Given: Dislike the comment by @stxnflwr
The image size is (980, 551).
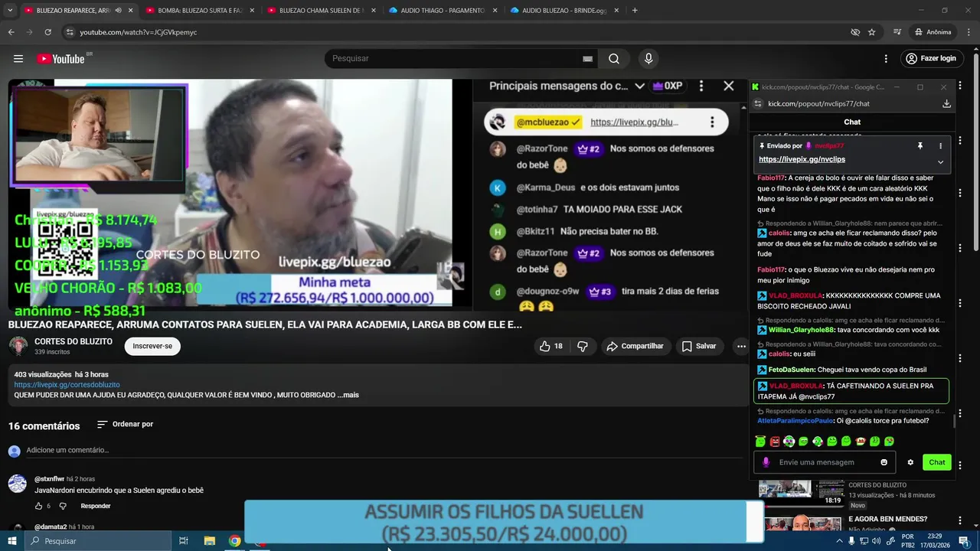Looking at the screenshot, I should tap(63, 506).
